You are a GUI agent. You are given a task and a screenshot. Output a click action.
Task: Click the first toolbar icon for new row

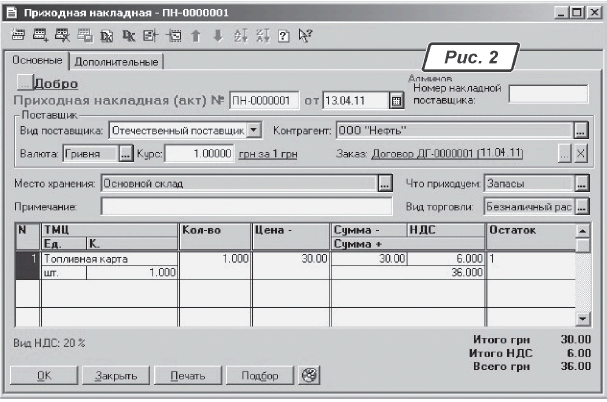tap(18, 37)
